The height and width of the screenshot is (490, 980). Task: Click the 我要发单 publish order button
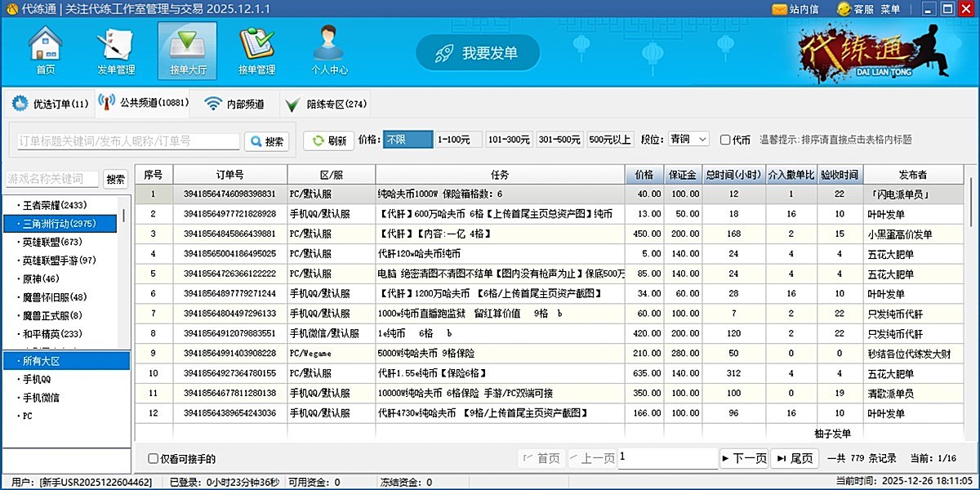477,51
